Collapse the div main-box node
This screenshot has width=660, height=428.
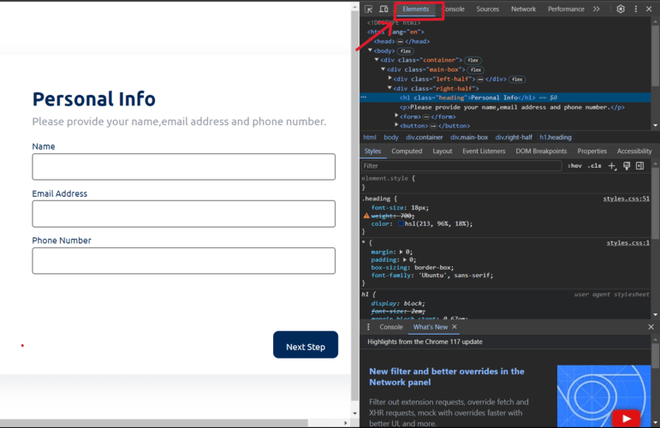[x=383, y=69]
